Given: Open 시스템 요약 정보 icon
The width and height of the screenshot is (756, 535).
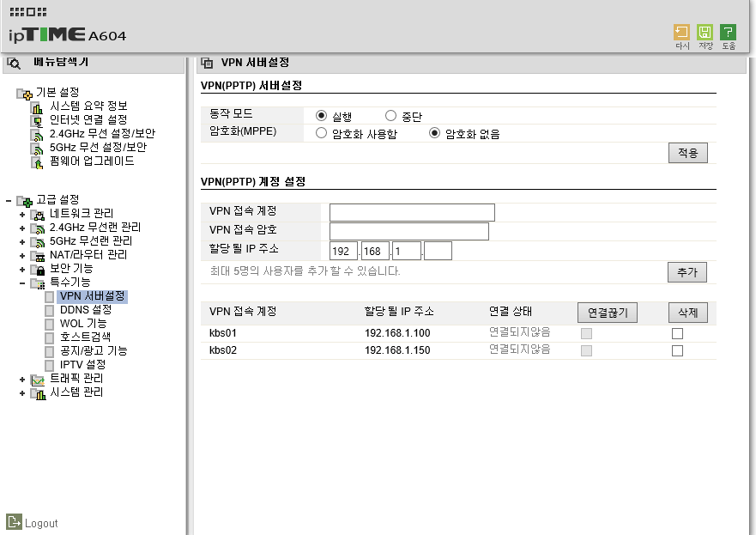Looking at the screenshot, I should click(x=37, y=108).
